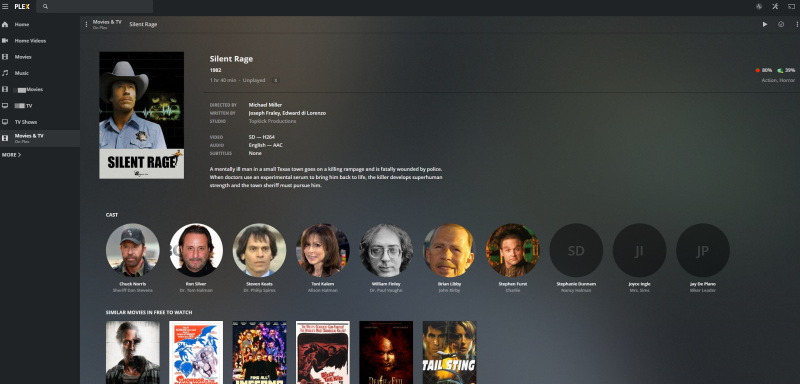The image size is (800, 384).
Task: Click the small badge next to Unplayed
Action: pyautogui.click(x=276, y=81)
